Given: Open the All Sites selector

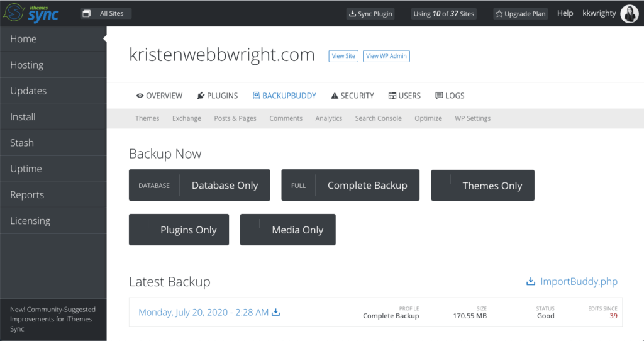Looking at the screenshot, I should [106, 14].
